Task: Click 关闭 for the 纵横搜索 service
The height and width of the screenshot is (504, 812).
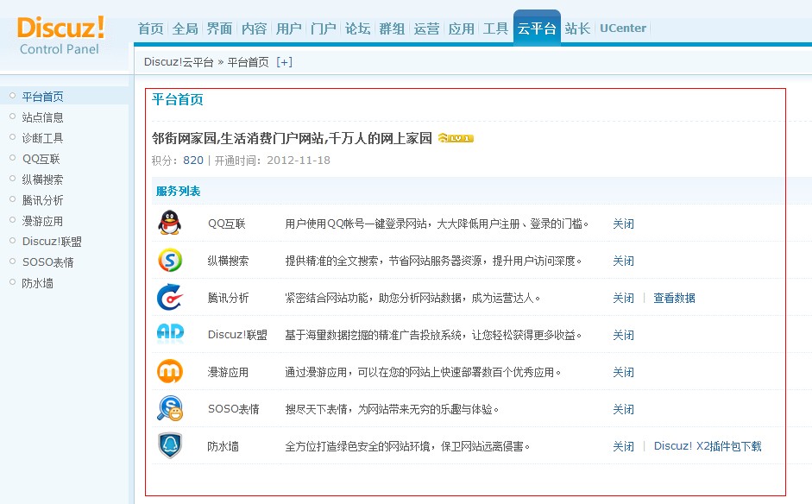Action: point(624,261)
